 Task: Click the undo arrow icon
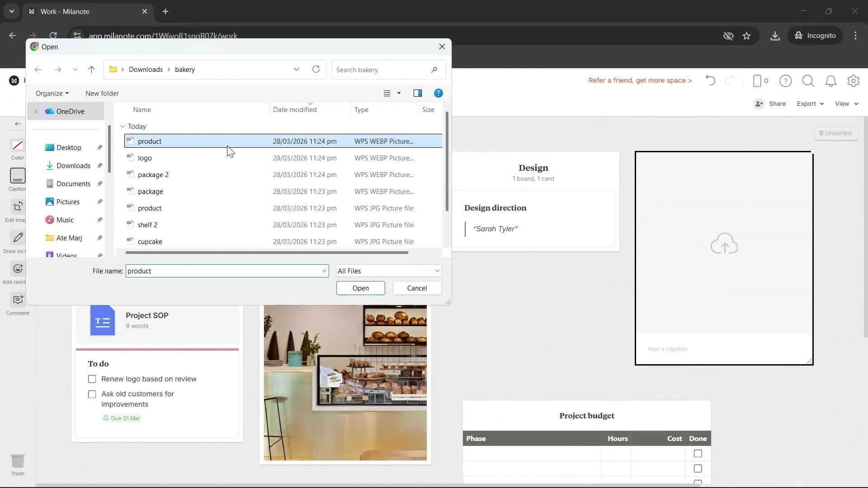click(710, 81)
